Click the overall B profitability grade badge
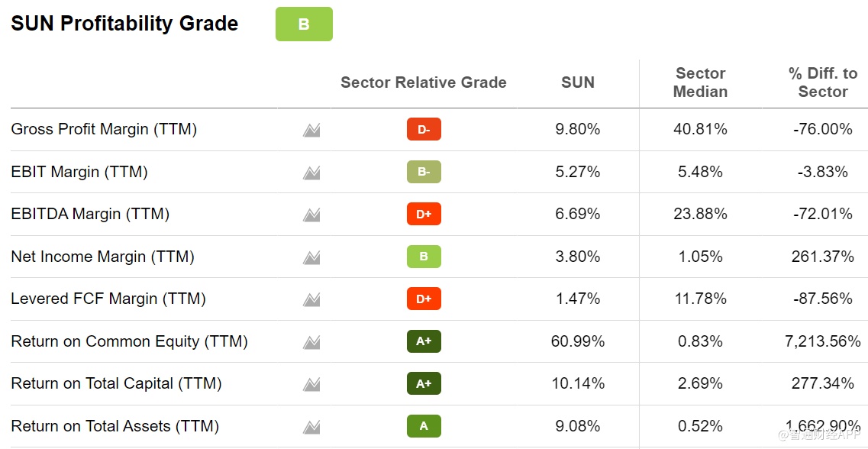The height and width of the screenshot is (449, 868). click(304, 24)
